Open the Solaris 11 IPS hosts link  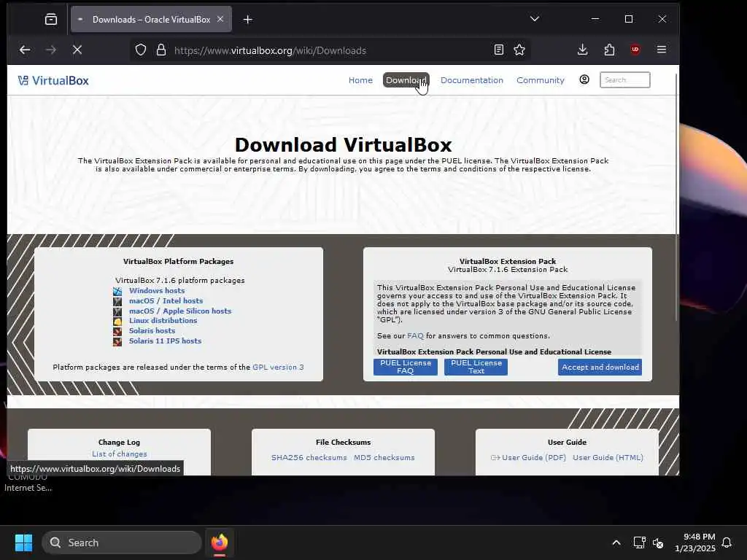coord(165,341)
